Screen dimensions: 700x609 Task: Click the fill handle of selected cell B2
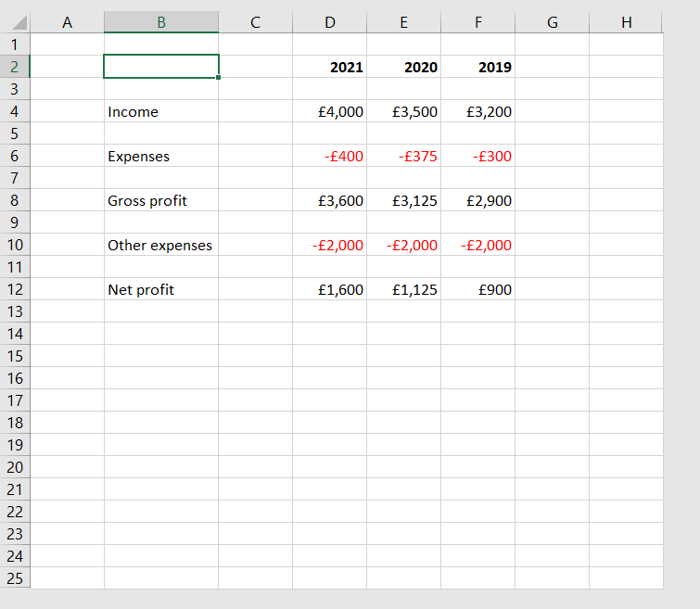coord(219,78)
